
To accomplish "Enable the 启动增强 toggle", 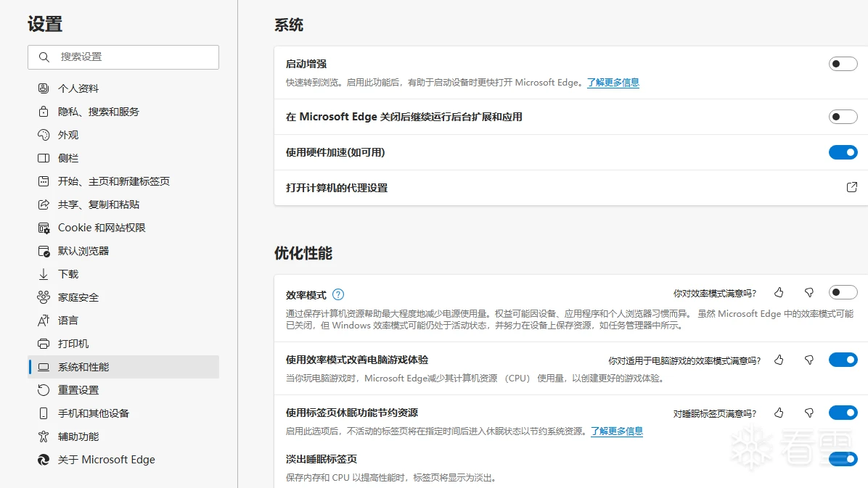I will [843, 65].
